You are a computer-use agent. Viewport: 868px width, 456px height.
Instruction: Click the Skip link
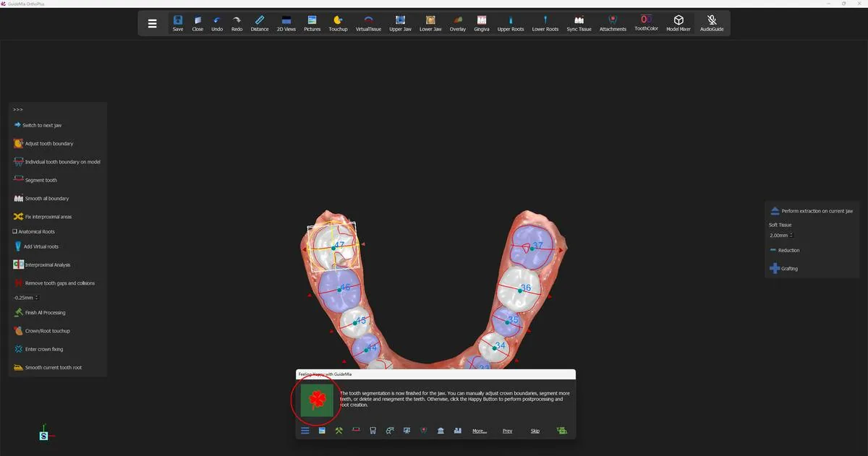pyautogui.click(x=535, y=431)
